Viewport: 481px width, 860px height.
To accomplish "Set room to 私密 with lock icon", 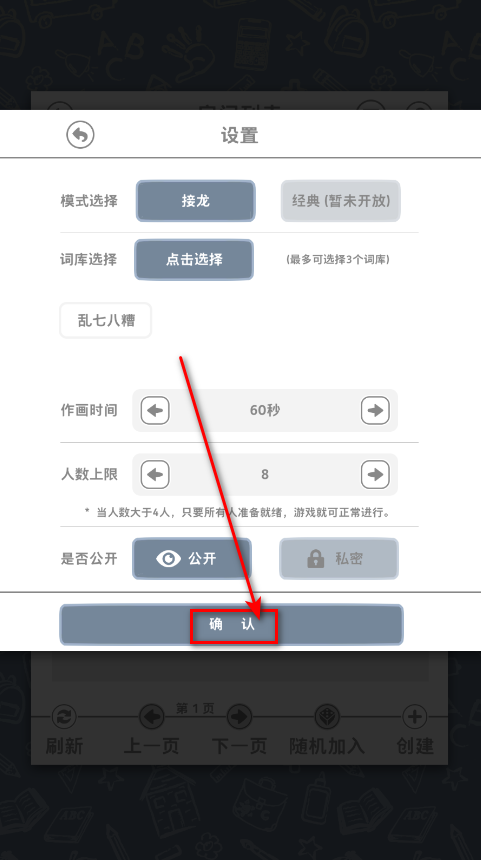I will coord(339,559).
